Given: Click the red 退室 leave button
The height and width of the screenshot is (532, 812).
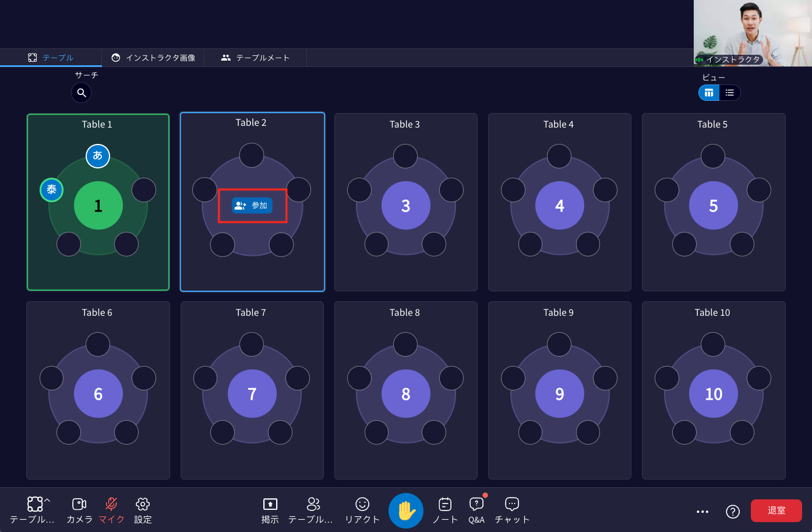Looking at the screenshot, I should tap(776, 510).
